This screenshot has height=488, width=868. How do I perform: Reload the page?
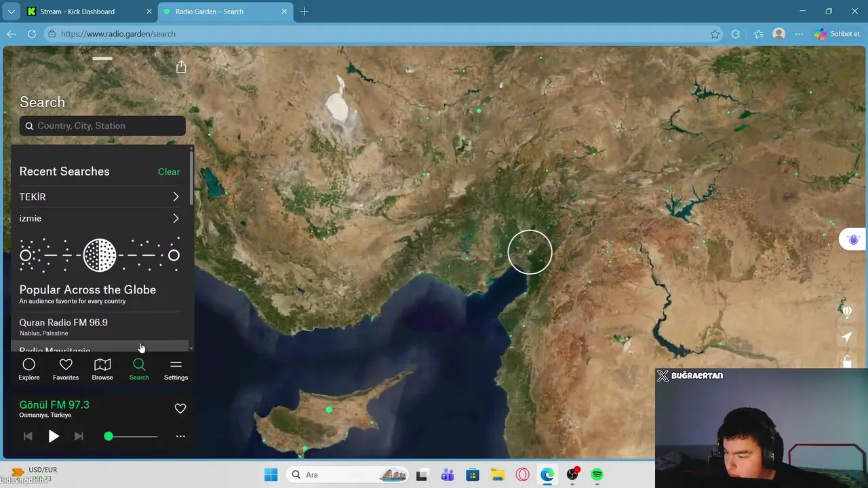(x=32, y=34)
